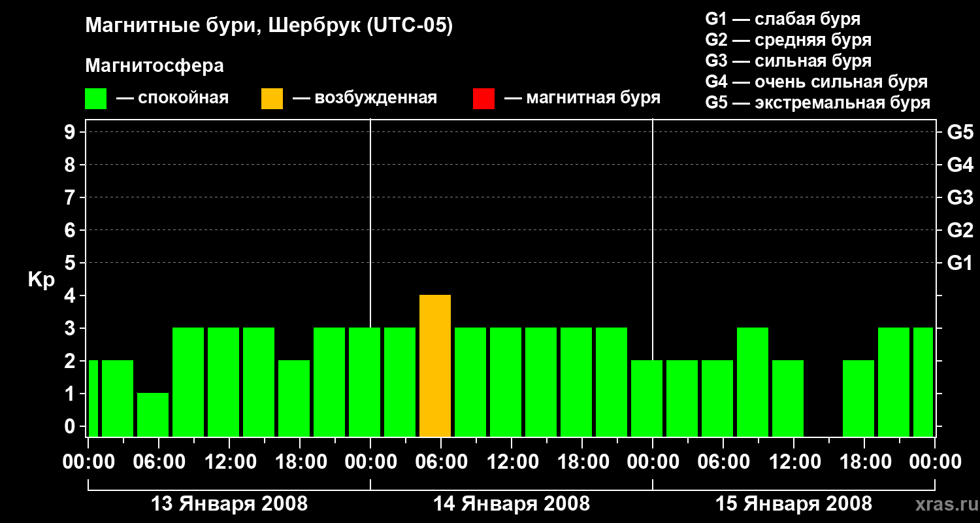Click the 'G4 — очень сильная буря' legend line
This screenshot has height=523, width=980.
(817, 82)
